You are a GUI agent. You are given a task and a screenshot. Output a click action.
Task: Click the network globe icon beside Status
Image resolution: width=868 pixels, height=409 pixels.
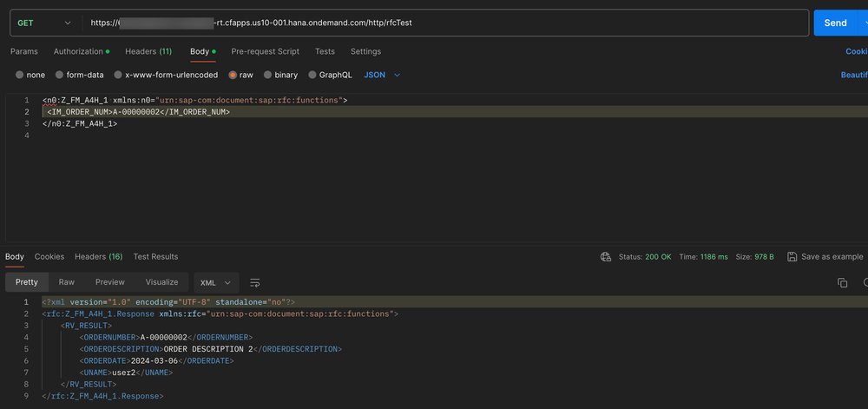606,257
